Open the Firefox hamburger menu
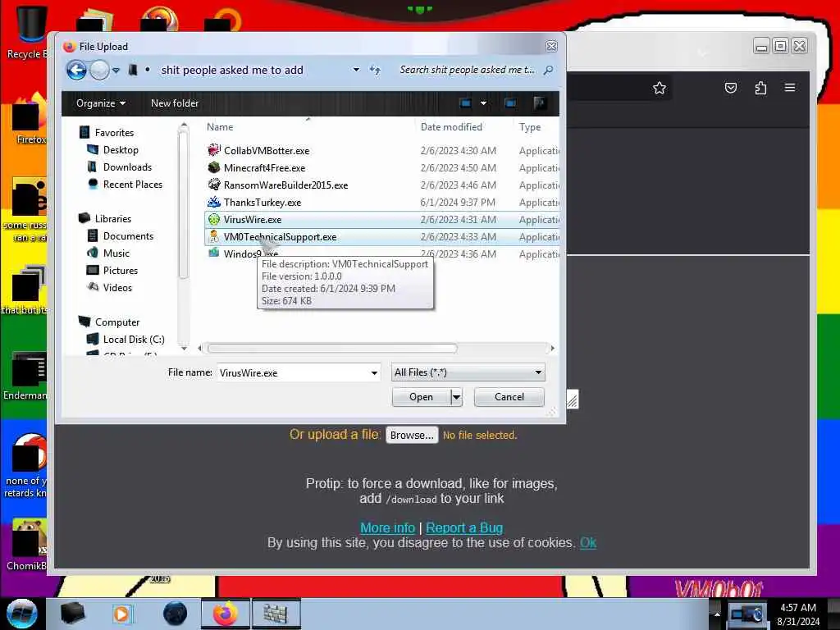The width and height of the screenshot is (840, 630). click(x=790, y=87)
